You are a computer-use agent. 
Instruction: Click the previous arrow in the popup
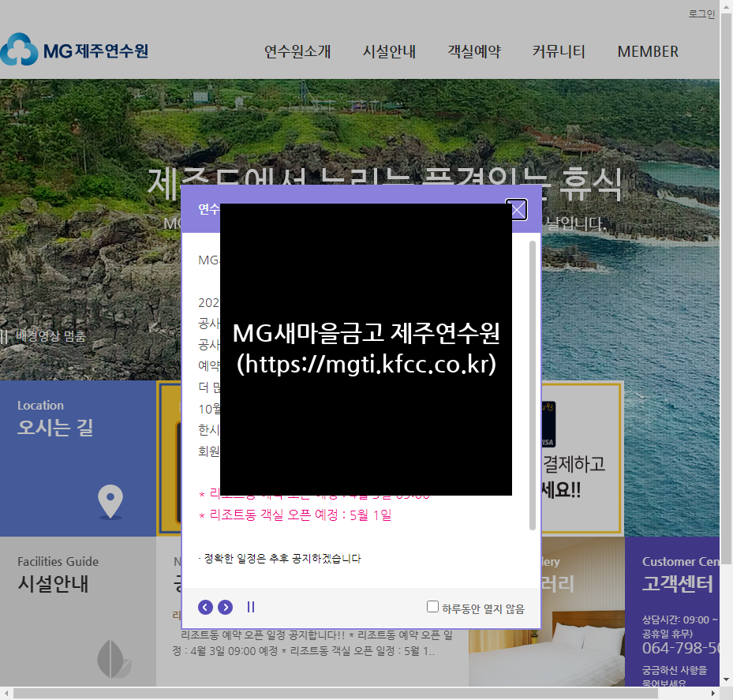point(204,607)
